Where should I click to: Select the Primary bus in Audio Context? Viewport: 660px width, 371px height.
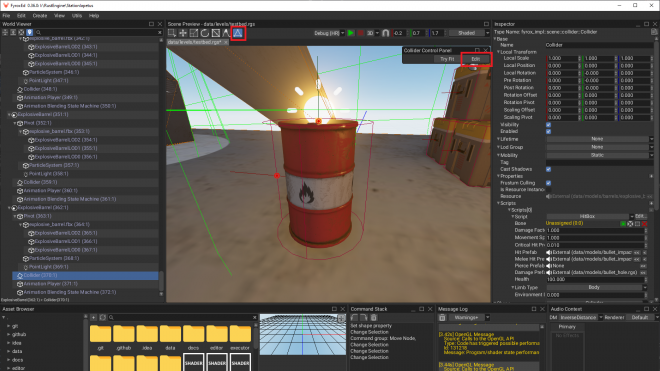coord(567,327)
